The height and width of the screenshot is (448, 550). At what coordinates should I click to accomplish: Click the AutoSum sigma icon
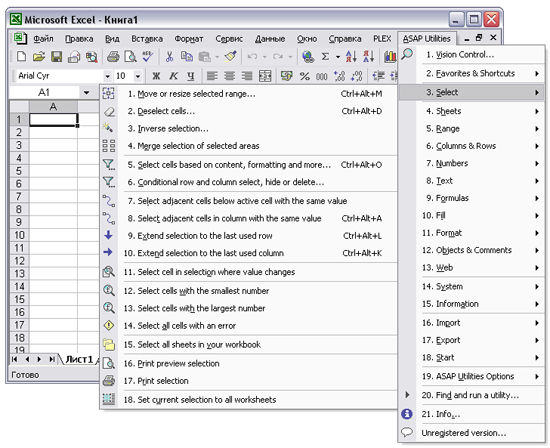tap(326, 56)
